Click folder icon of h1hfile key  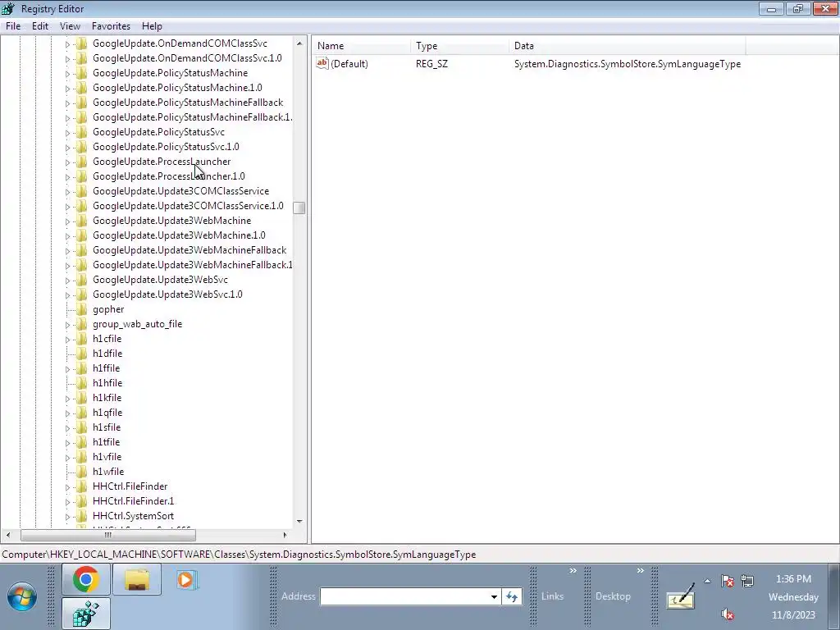pyautogui.click(x=81, y=383)
